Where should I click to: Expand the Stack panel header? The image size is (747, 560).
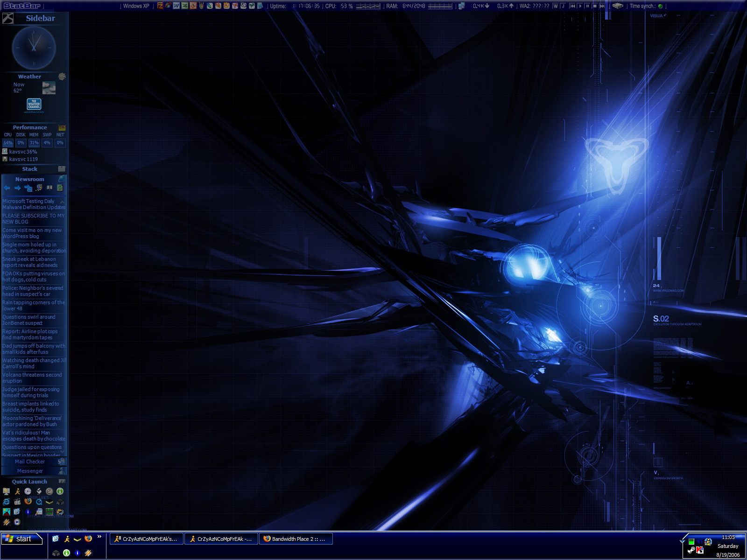[x=30, y=169]
